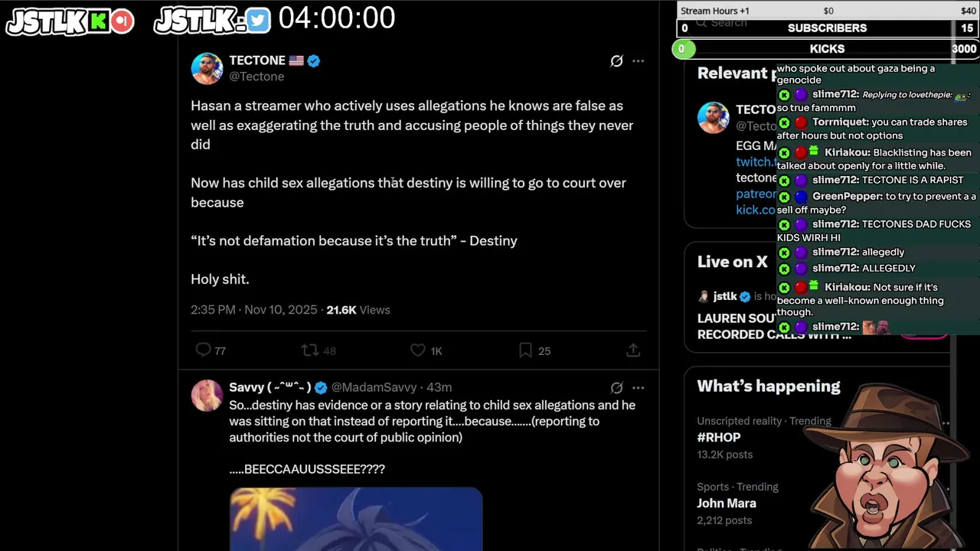Screen dimensions: 980x551
Task: Click username Kiriakou in the Blacklisting message
Action: tap(847, 152)
